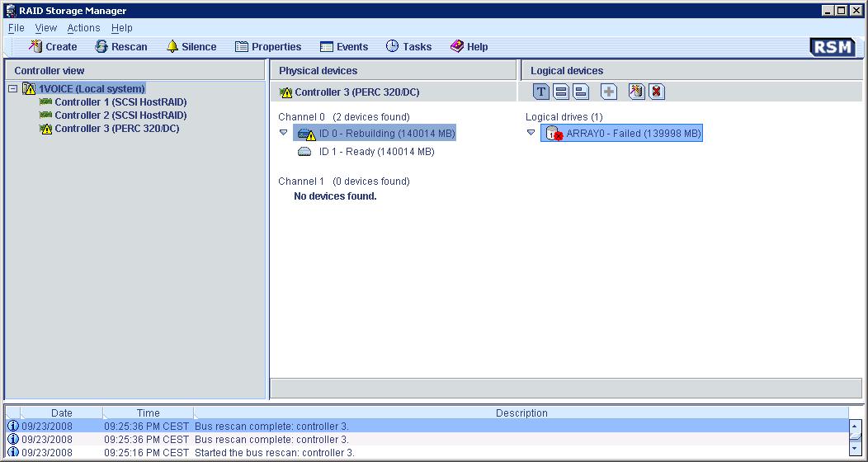The width and height of the screenshot is (868, 462).
Task: Click the grayed plus icon in Logical devices
Action: [609, 92]
